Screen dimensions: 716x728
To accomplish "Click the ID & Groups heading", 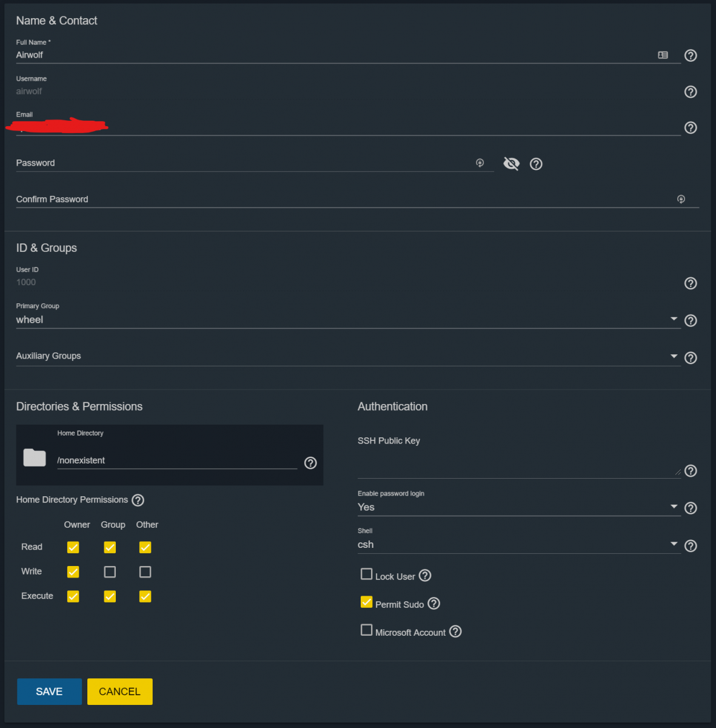I will click(x=47, y=248).
